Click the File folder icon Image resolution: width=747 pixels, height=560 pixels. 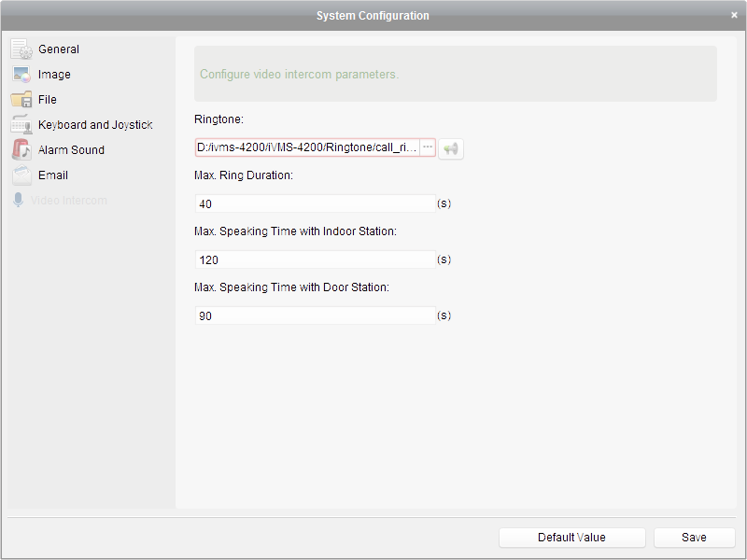(x=21, y=100)
